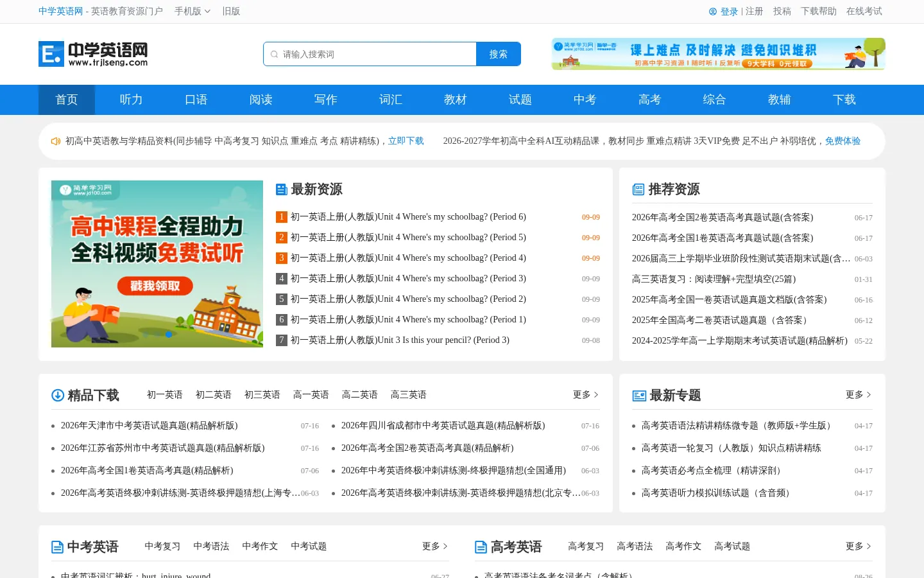Expand the 手机版 dropdown
The height and width of the screenshot is (578, 924).
pos(193,12)
